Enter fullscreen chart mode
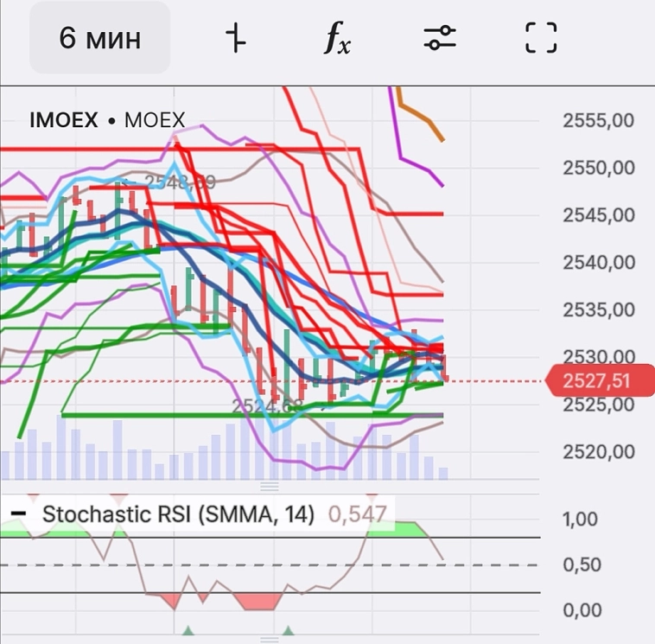655x644 pixels. pyautogui.click(x=542, y=39)
